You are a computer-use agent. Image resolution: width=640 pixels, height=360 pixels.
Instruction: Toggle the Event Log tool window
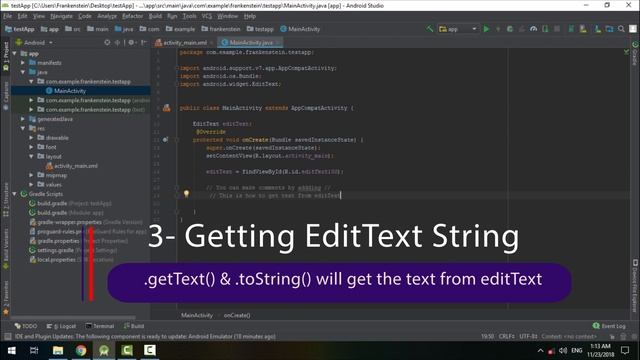pyautogui.click(x=609, y=326)
